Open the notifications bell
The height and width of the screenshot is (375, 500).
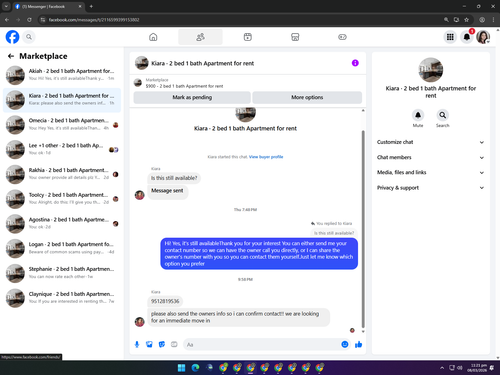[x=467, y=37]
